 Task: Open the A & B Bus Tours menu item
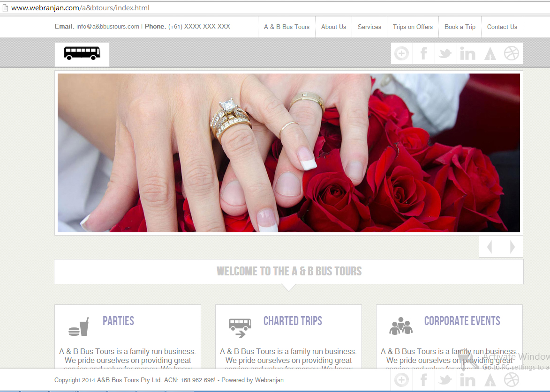(x=286, y=27)
